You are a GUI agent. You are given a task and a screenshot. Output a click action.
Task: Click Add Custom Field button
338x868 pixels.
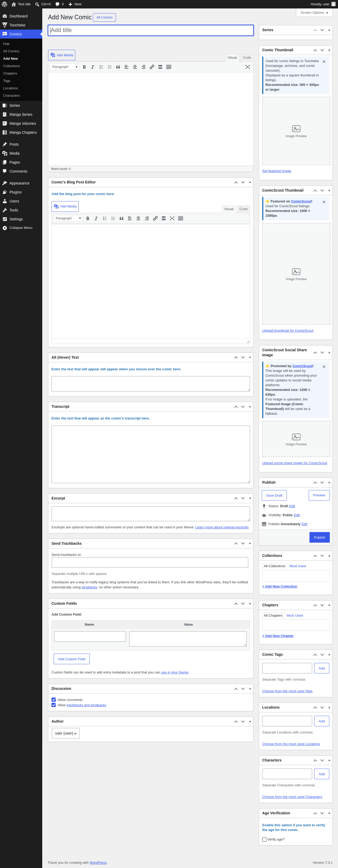click(72, 659)
